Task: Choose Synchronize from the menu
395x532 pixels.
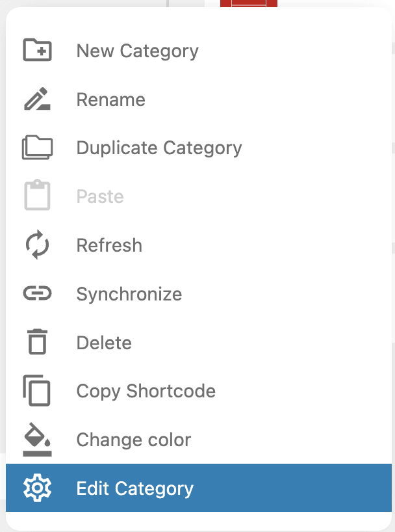Action: [129, 294]
